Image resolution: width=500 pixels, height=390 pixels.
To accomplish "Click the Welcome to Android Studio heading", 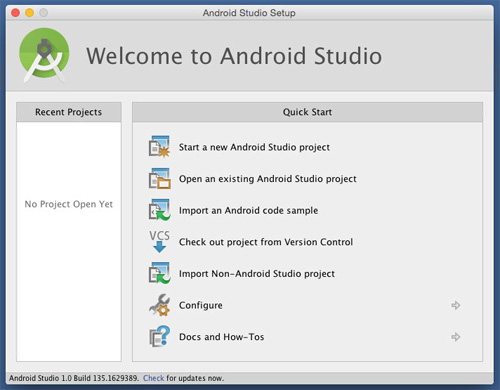I will point(234,56).
